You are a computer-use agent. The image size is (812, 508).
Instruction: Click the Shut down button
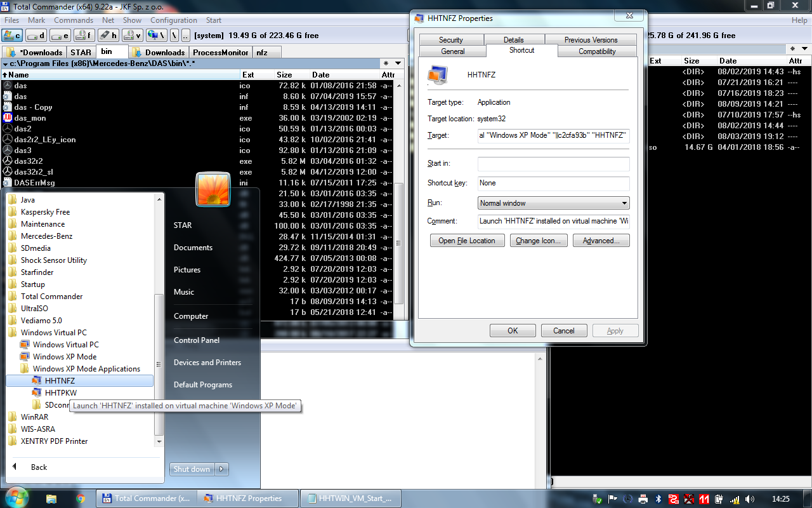point(192,469)
